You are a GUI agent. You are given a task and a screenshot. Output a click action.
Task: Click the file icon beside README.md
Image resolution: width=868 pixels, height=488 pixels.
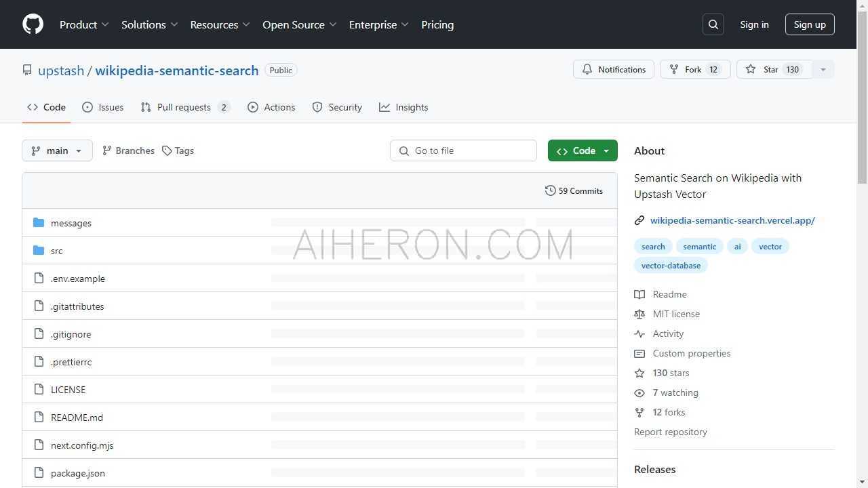39,418
